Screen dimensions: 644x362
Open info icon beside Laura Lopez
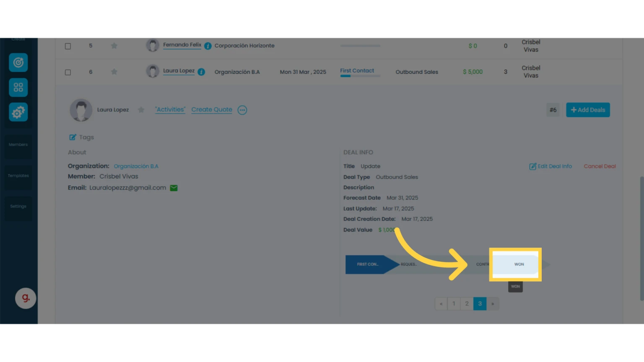click(x=201, y=72)
